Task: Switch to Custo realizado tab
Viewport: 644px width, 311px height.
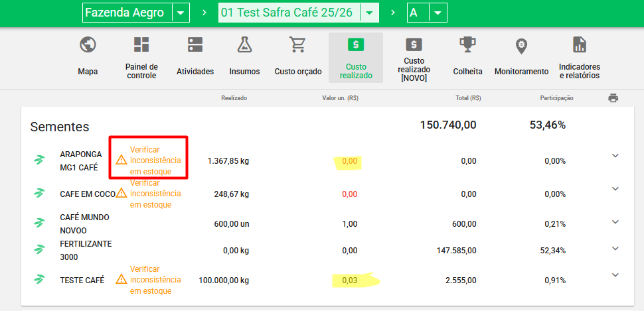Action: 356,58
